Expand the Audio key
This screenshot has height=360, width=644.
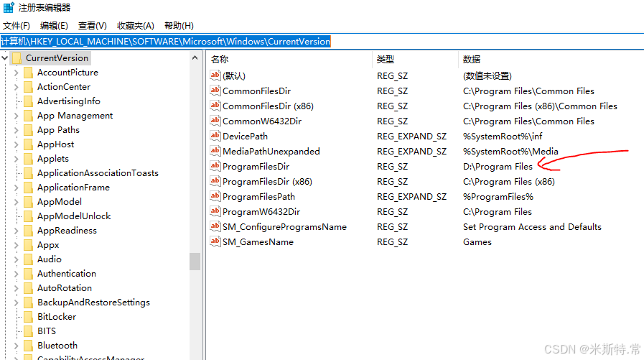(x=16, y=259)
